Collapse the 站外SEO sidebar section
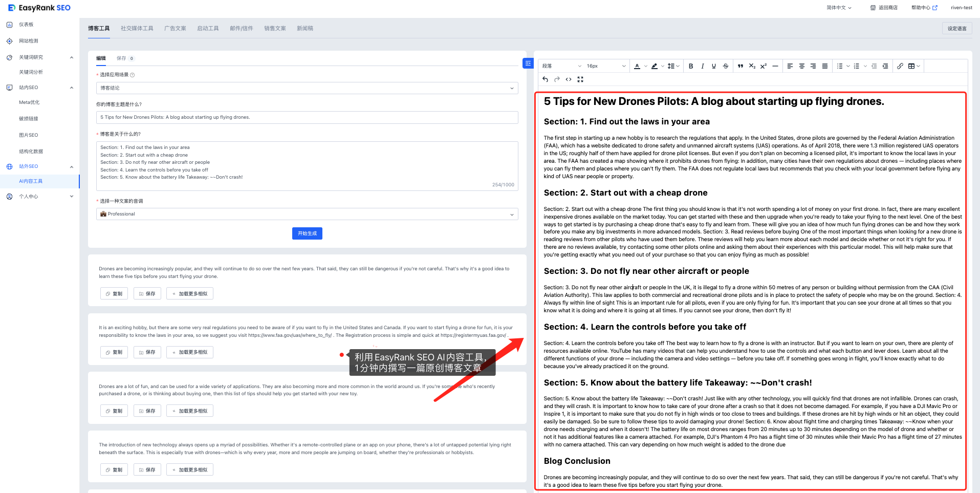The width and height of the screenshot is (980, 493). 72,166
